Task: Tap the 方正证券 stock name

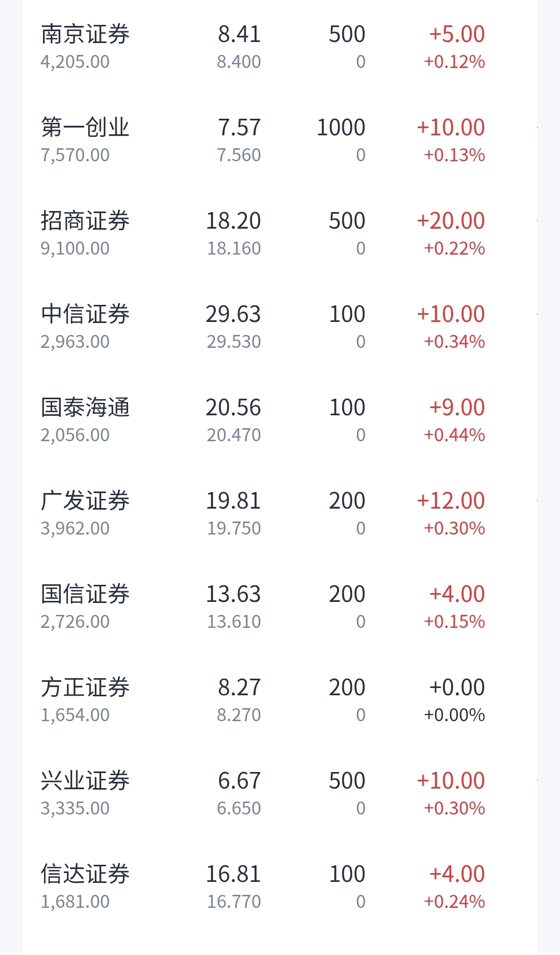Action: (x=85, y=687)
